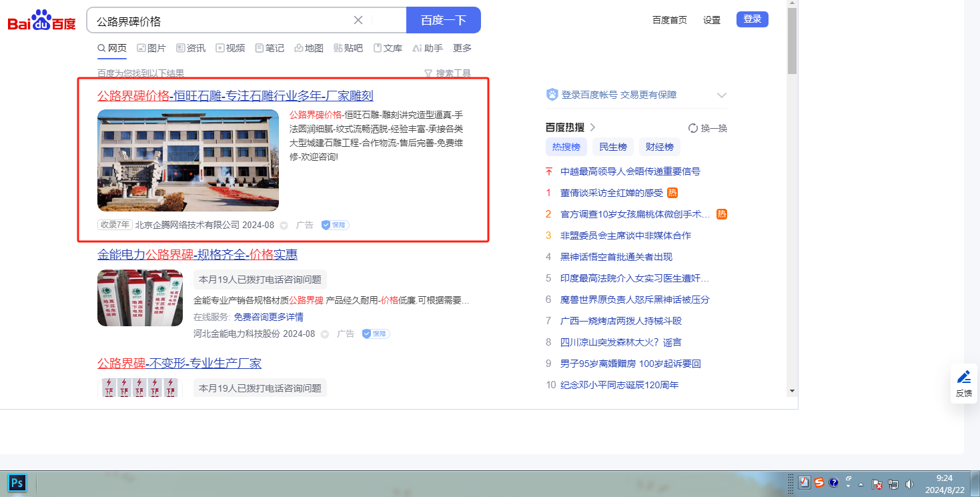Screen dimensions: 980x497
Task: Open hot search 魔兽世界原负责人怒斥黑神话被压分
Action: click(635, 300)
